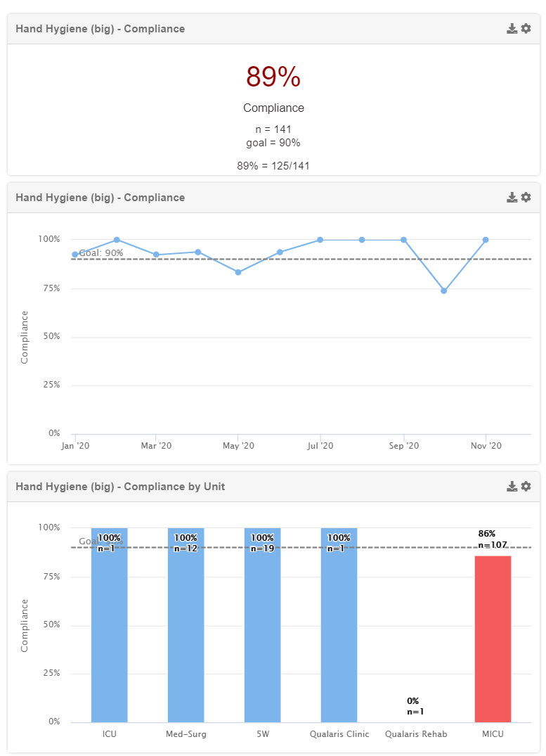Download the Compliance by Unit chart
This screenshot has width=546, height=756.
click(x=512, y=486)
